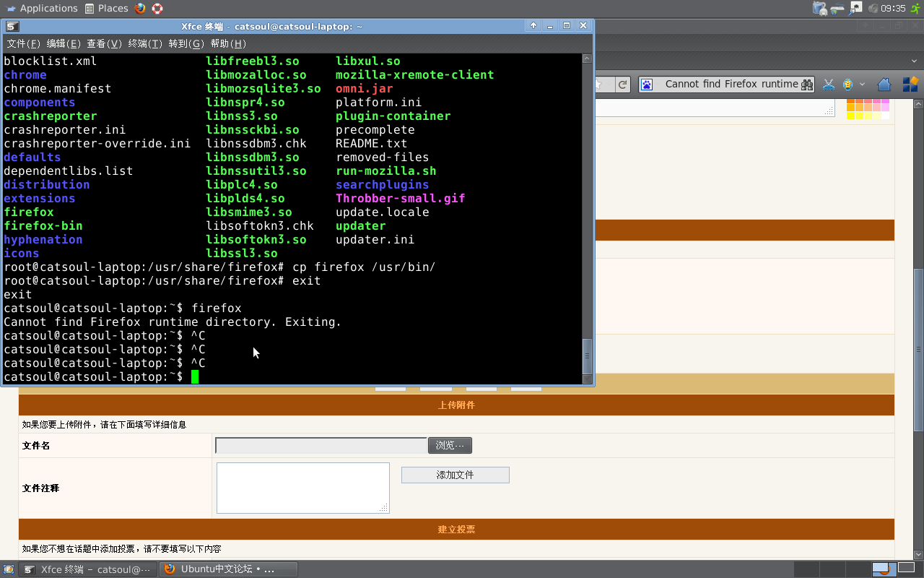924x578 pixels.
Task: Pick the white swatch in the color palette
Action: coord(885,116)
